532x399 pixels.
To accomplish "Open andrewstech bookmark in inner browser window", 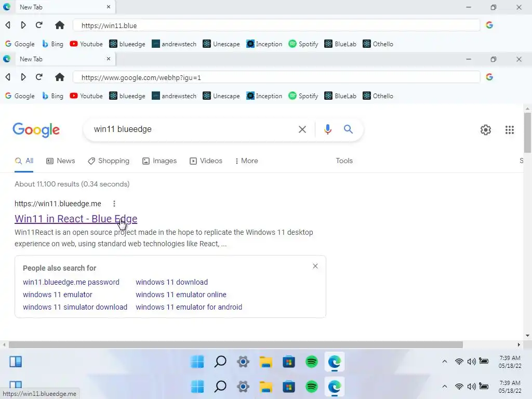I will [174, 96].
